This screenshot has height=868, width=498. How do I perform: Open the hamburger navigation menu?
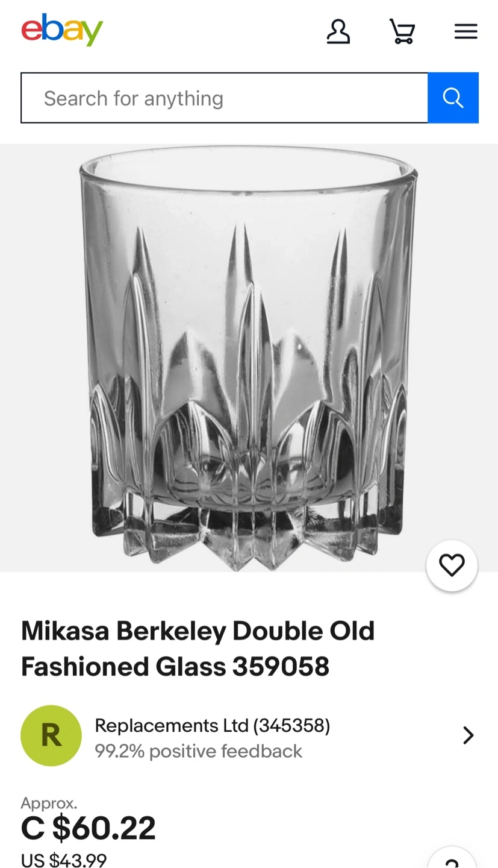tap(465, 31)
